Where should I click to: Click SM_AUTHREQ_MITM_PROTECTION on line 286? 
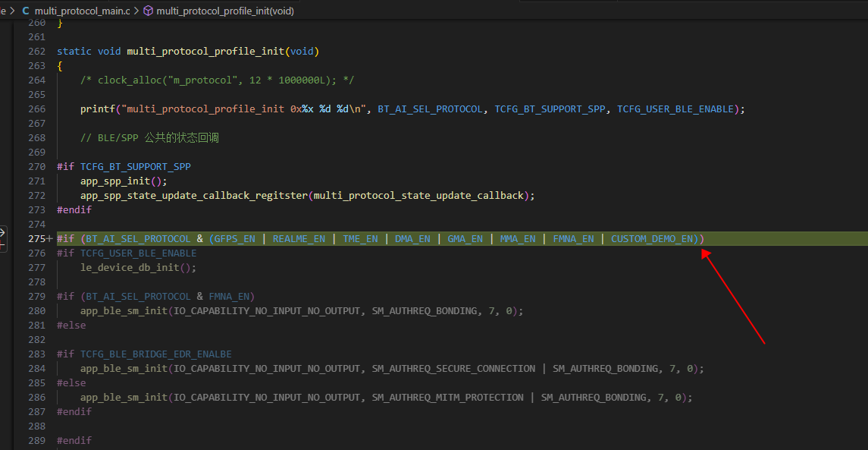click(x=447, y=398)
